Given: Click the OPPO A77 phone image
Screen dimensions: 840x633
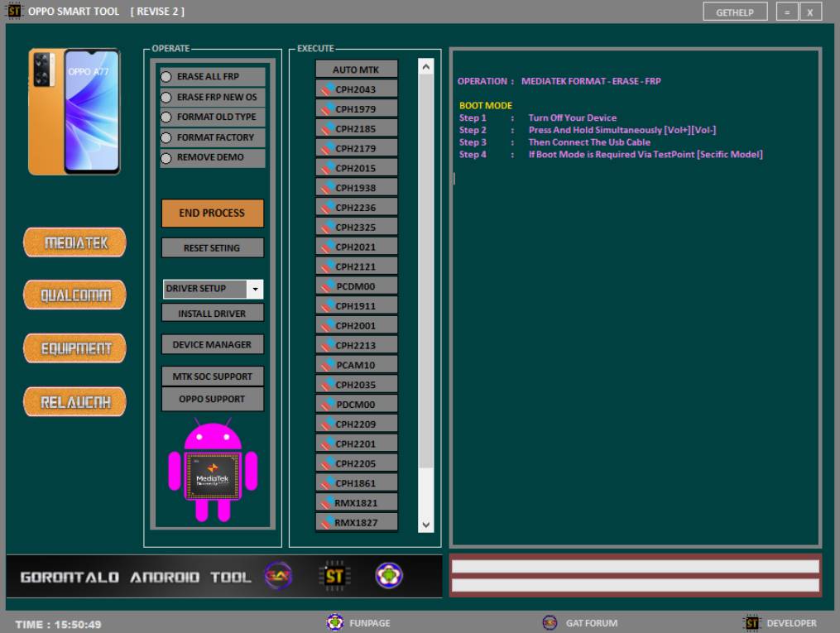Looking at the screenshot, I should [x=74, y=111].
